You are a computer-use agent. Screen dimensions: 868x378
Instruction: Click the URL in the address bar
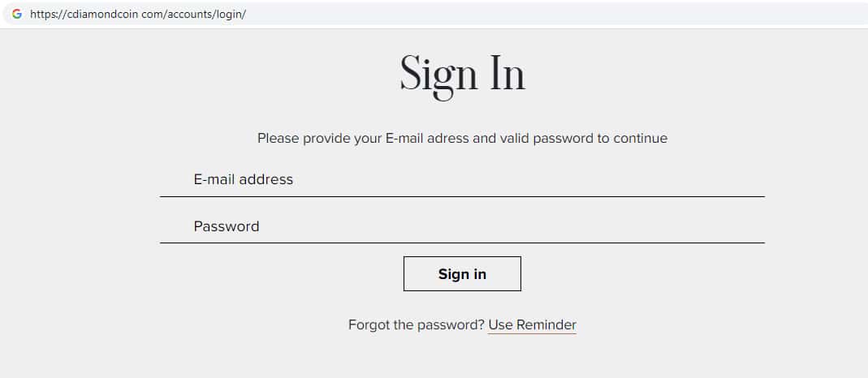pyautogui.click(x=137, y=15)
